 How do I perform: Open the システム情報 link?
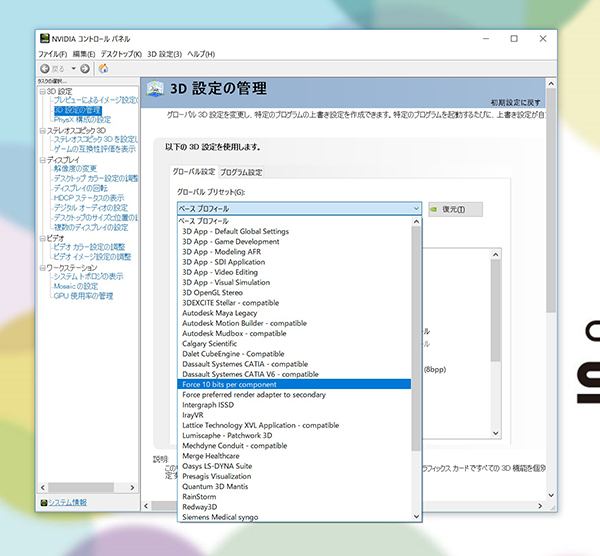coord(67,502)
